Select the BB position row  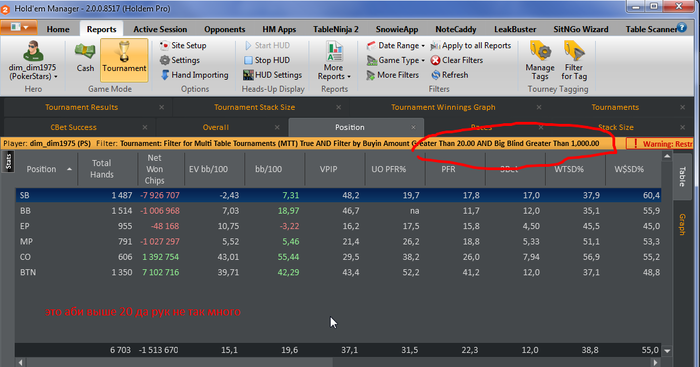click(338, 211)
